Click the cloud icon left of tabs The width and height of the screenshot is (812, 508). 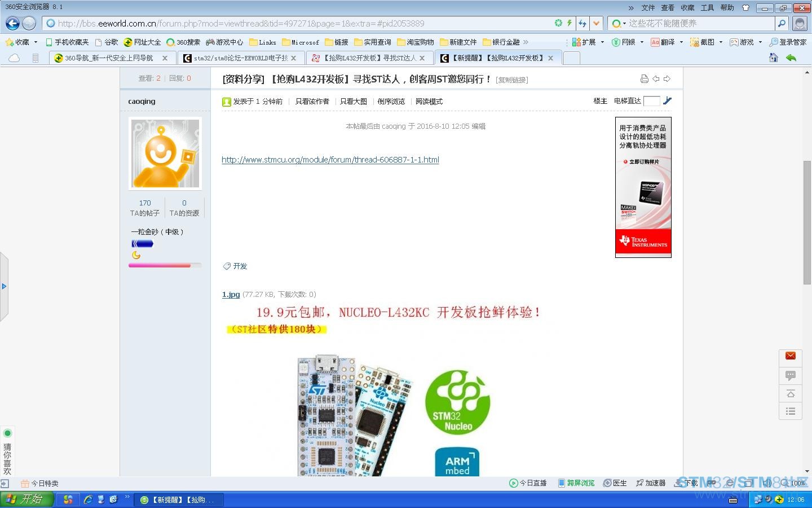[x=14, y=58]
